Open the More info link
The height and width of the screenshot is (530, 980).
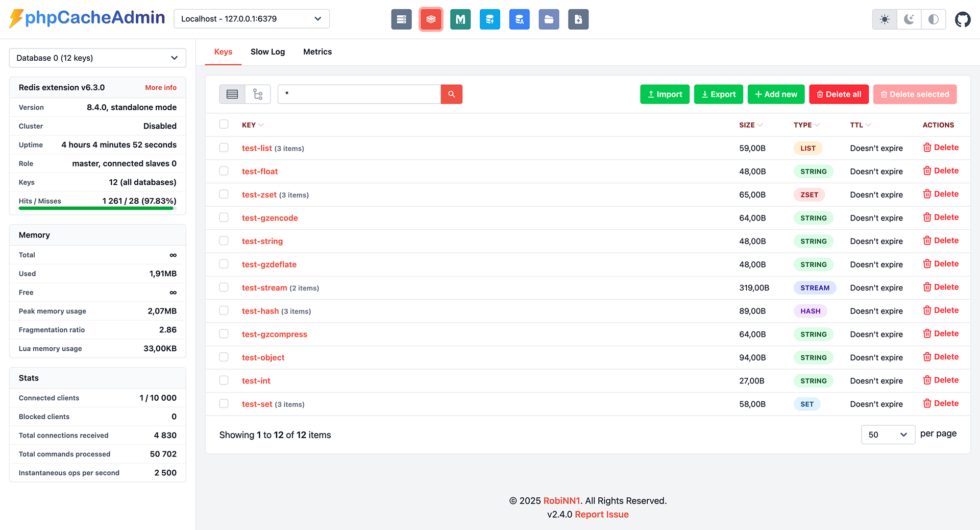pos(161,88)
